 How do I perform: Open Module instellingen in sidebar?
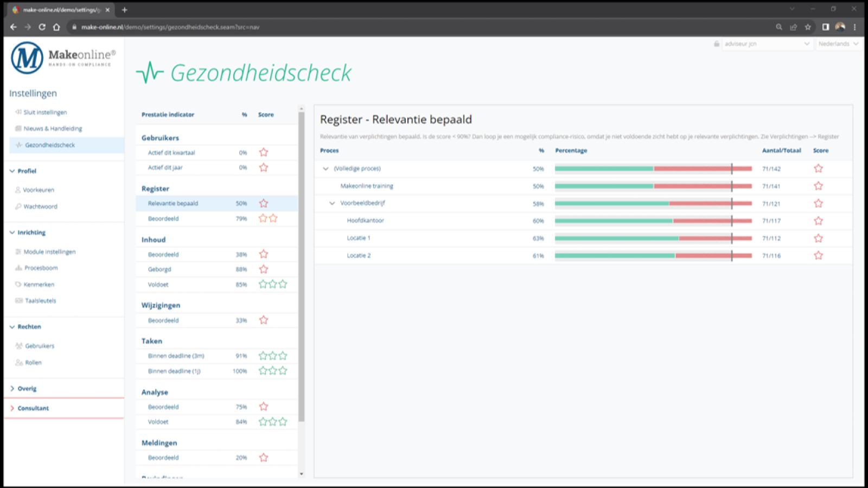tap(49, 252)
